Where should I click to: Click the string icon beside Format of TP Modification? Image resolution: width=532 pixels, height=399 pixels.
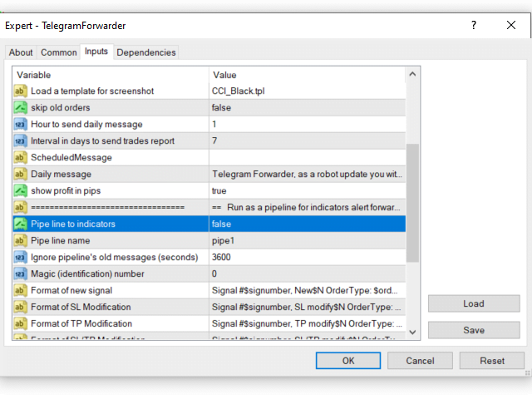(20, 323)
